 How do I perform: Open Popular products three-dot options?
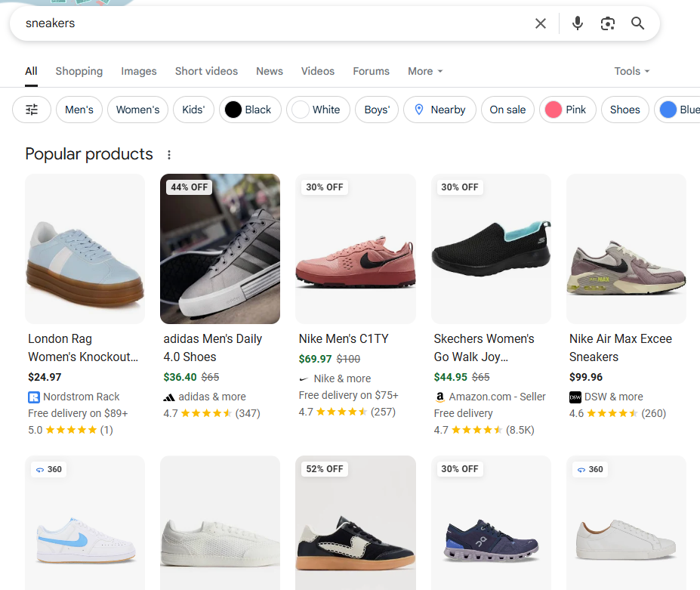[169, 155]
